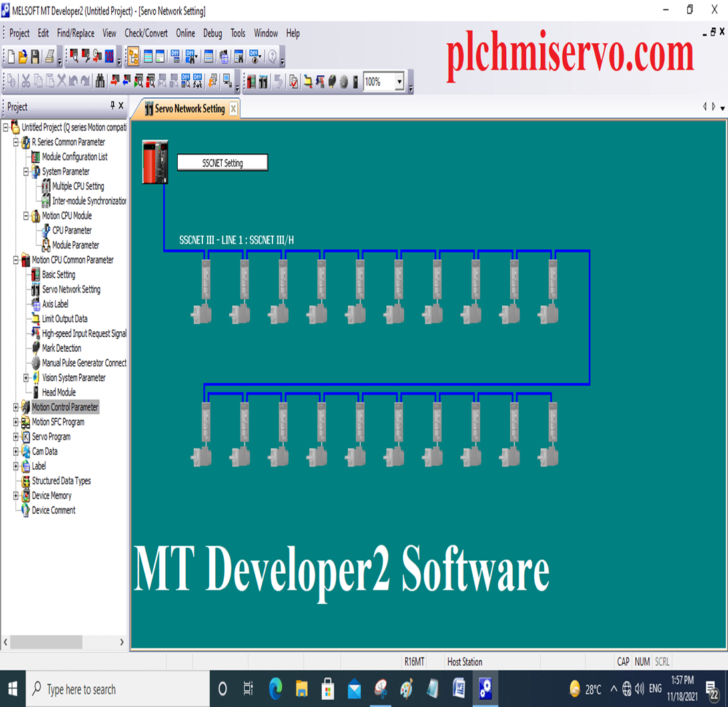Click the Limit Output Data toolbar icon
Image resolution: width=728 pixels, height=707 pixels.
tap(308, 82)
